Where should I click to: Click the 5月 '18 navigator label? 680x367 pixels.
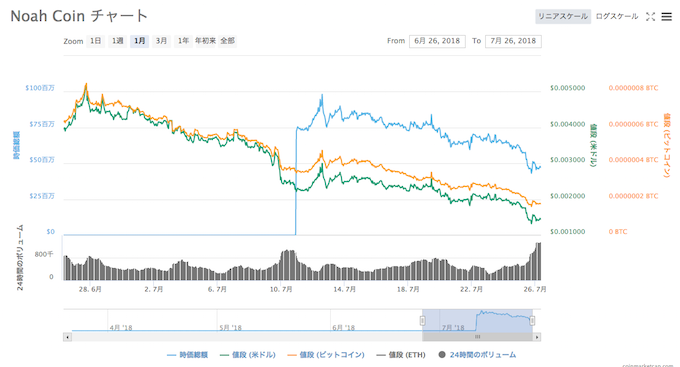[x=230, y=328]
